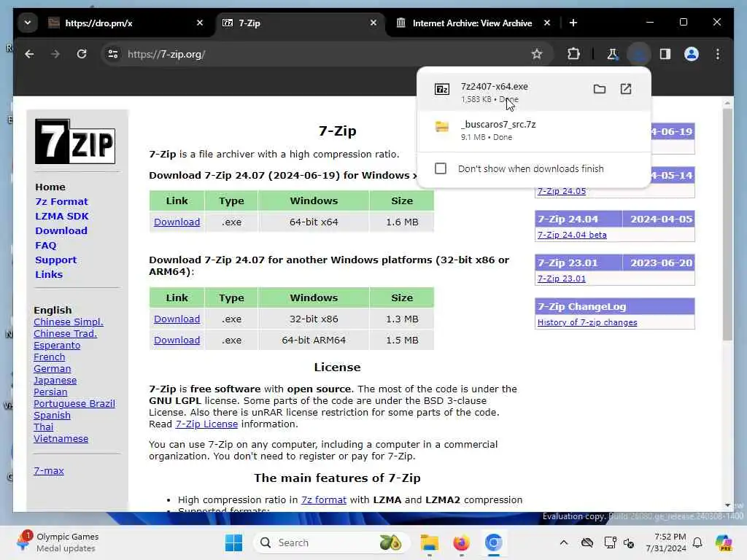Download the 64-bit x64 .exe installer
Screen dimensions: 747x560
tap(177, 222)
